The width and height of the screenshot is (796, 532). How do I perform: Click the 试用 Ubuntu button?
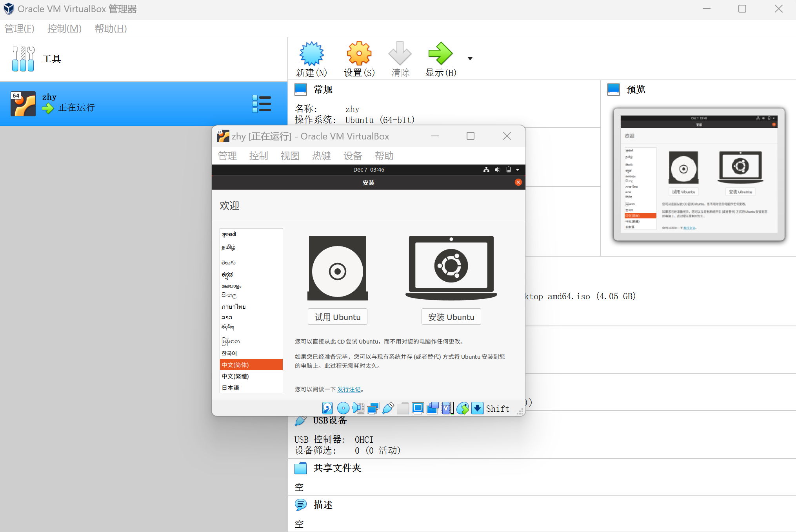point(338,317)
